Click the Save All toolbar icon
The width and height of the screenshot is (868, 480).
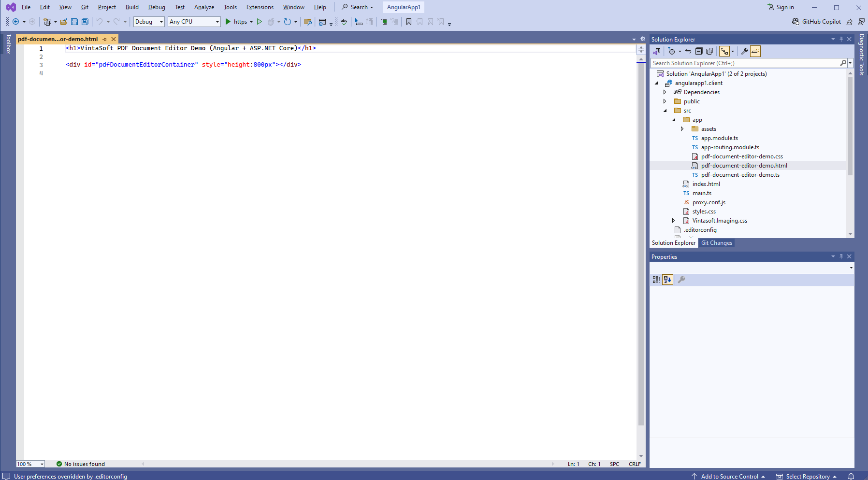(x=85, y=22)
